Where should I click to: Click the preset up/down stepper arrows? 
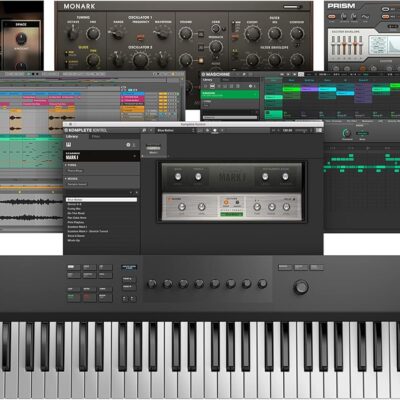(x=193, y=130)
